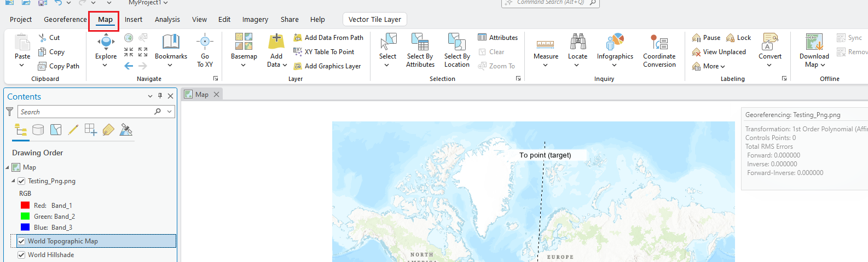
Task: Click List By Editing pencil icon
Action: coord(73,130)
